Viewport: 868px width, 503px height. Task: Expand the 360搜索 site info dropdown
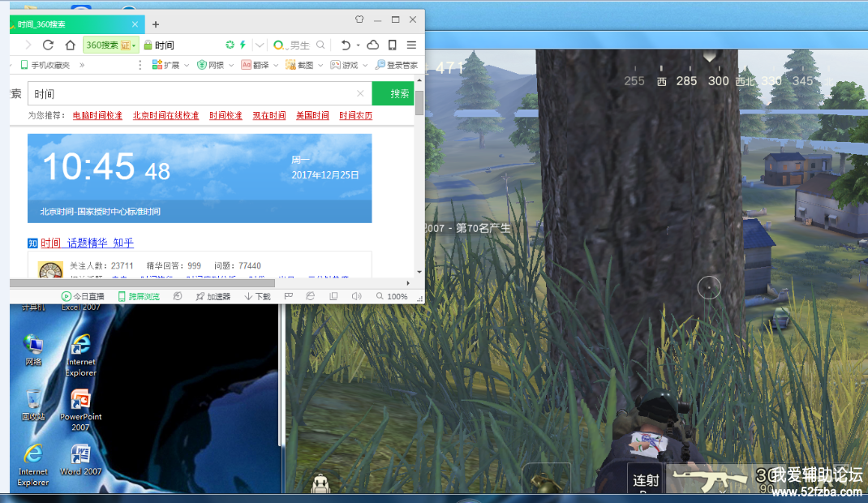pos(133,45)
